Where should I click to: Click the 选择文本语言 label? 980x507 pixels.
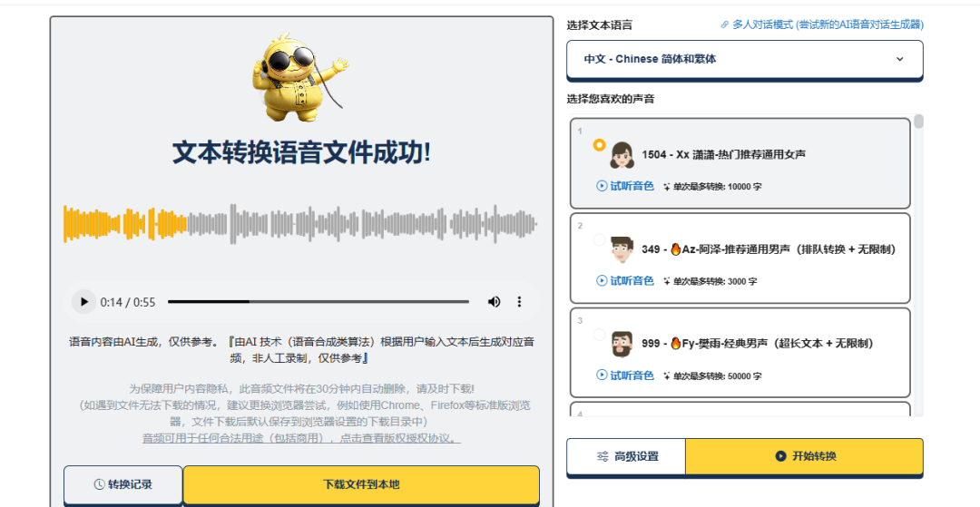pos(600,25)
